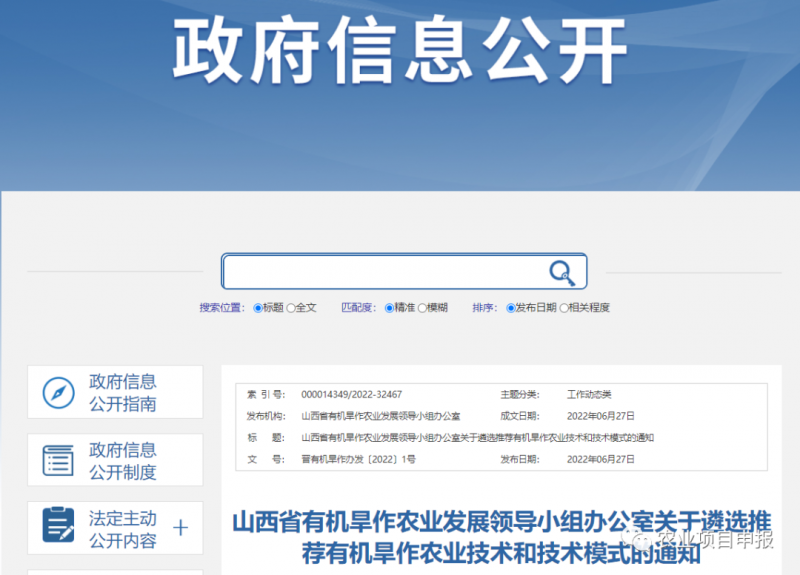Click document number 晋有机旱作办发〔2022〕1号
The width and height of the screenshot is (800, 575).
pyautogui.click(x=358, y=459)
